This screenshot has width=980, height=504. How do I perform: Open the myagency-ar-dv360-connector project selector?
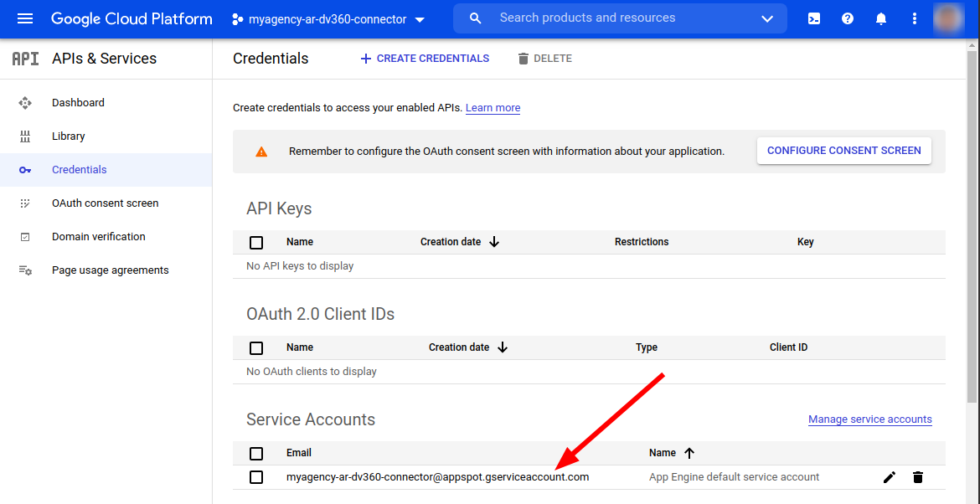click(x=328, y=19)
